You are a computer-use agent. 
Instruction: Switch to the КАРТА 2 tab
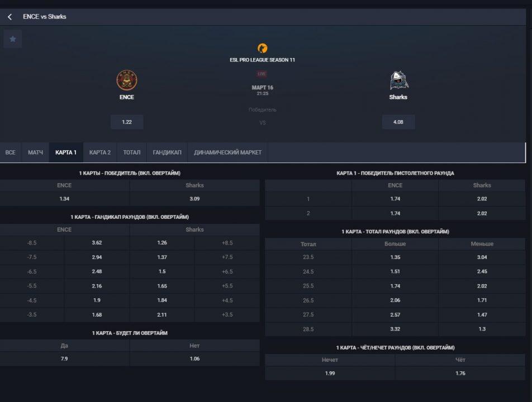(100, 152)
